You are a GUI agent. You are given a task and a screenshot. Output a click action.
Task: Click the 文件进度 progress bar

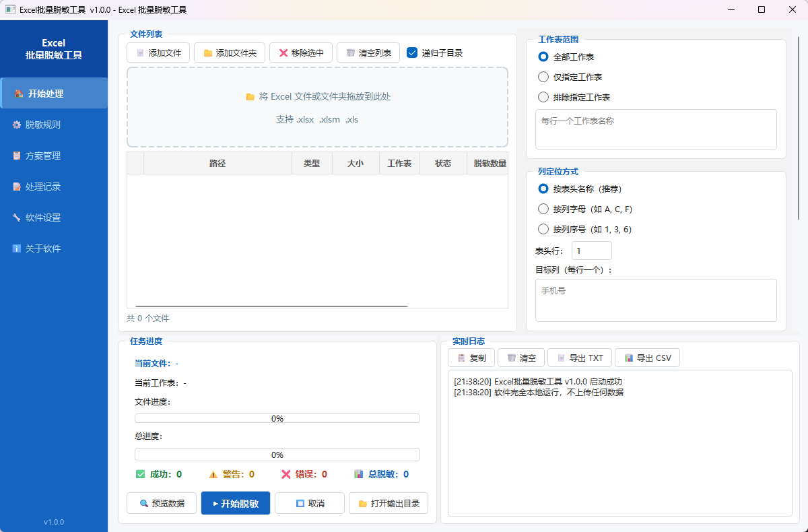pyautogui.click(x=277, y=418)
